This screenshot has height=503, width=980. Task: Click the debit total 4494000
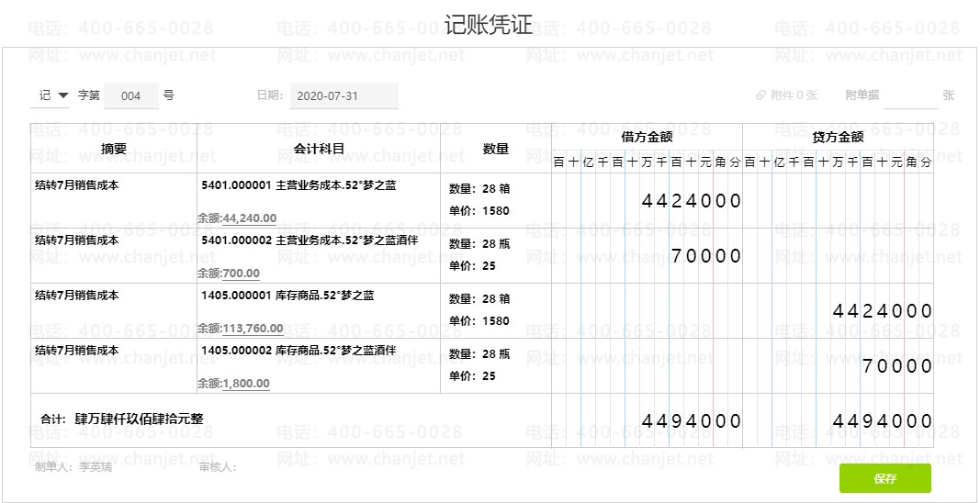(x=692, y=421)
